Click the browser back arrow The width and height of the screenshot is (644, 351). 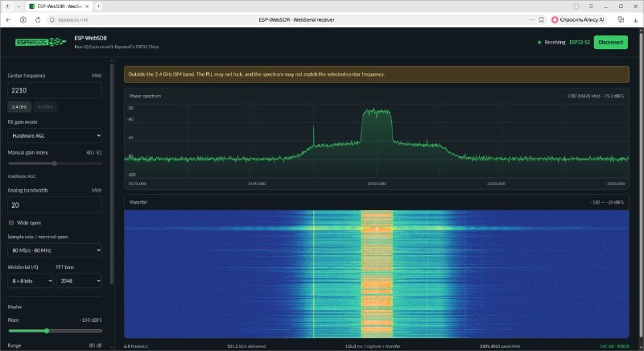coord(8,19)
